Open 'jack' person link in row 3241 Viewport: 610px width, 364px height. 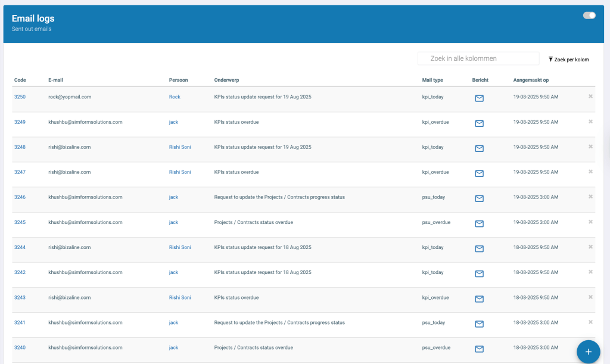(x=173, y=322)
